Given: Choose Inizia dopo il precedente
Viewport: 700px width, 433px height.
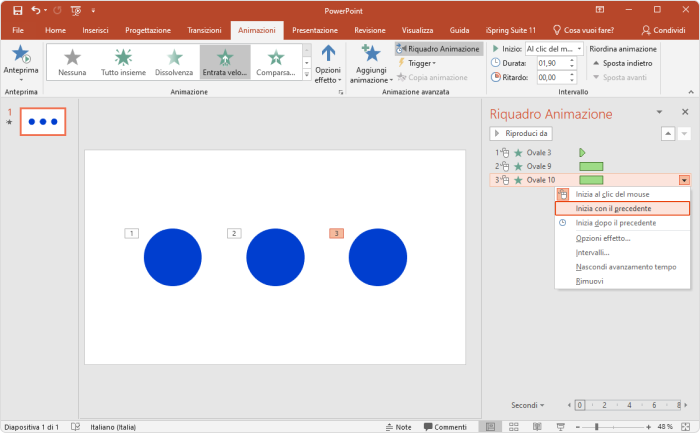Looking at the screenshot, I should (x=622, y=223).
